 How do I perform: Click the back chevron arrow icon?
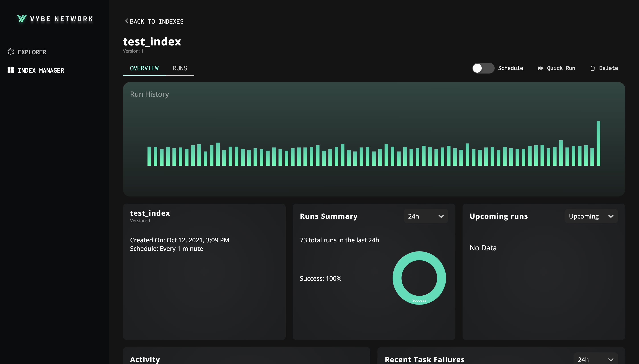(127, 21)
